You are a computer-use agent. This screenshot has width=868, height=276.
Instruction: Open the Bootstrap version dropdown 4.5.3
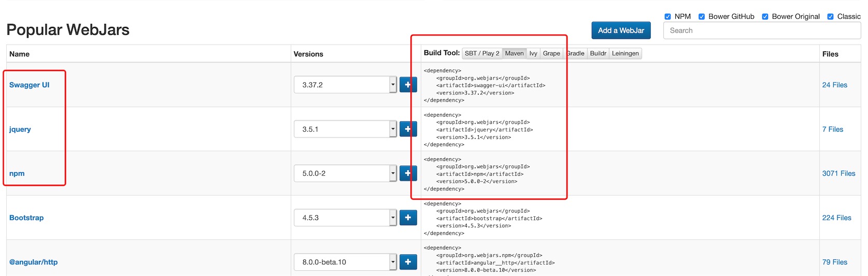point(345,218)
